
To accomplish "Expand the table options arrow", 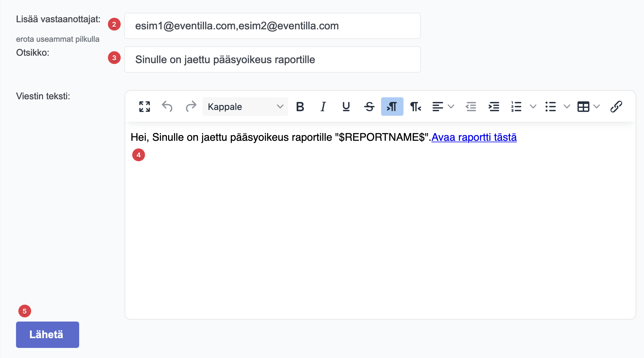I will point(597,107).
